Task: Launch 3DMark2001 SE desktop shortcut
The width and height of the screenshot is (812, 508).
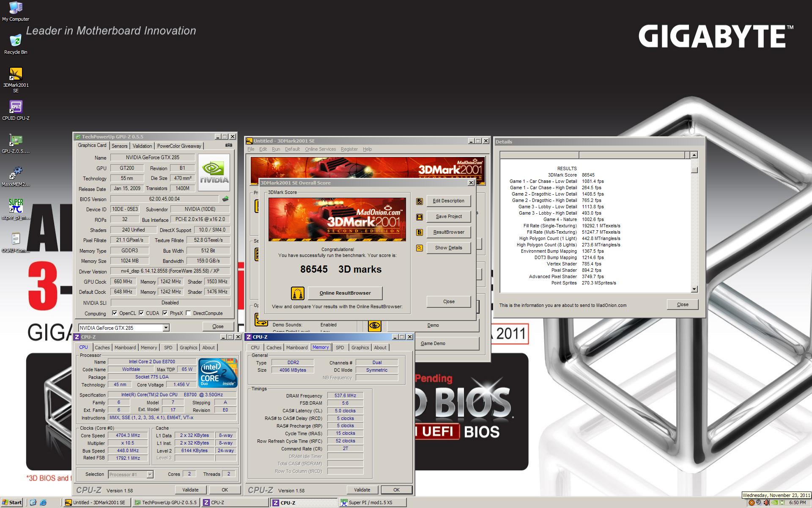Action: pos(16,80)
